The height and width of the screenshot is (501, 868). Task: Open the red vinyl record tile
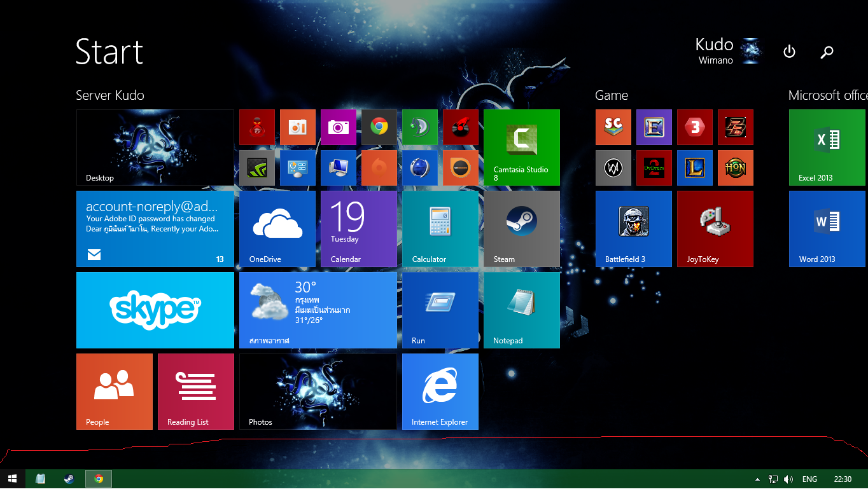pyautogui.click(x=461, y=127)
